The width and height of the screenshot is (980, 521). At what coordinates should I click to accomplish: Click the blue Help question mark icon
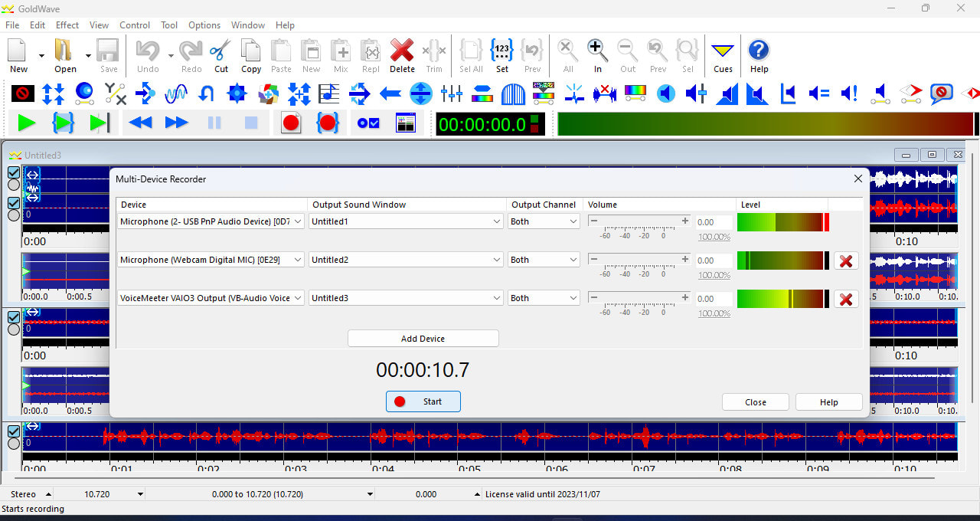759,55
